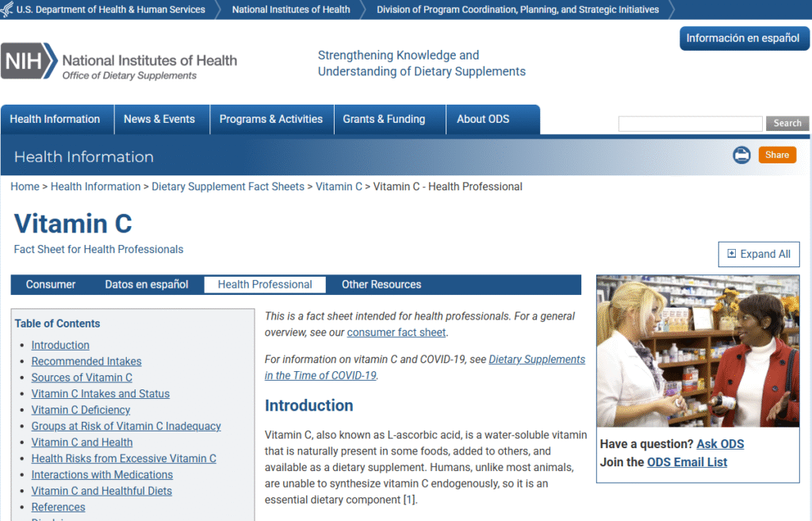Click the HHS eagle emblem icon

click(8, 10)
